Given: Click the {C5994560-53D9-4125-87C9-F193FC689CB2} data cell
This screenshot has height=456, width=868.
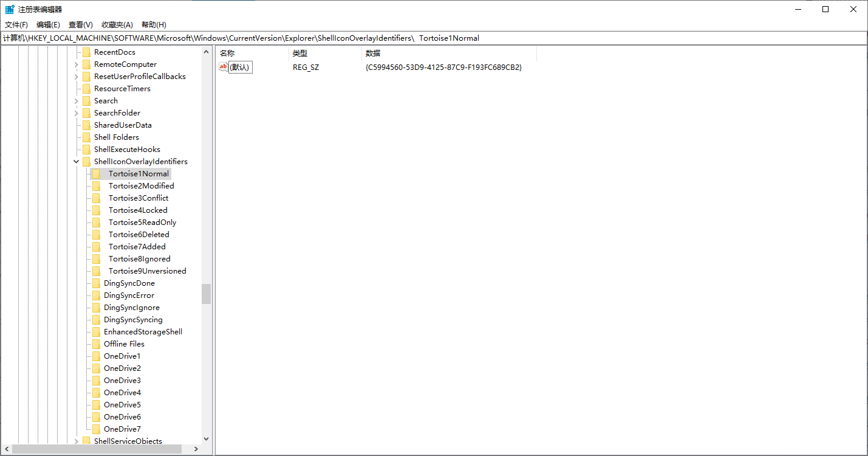Looking at the screenshot, I should click(443, 67).
